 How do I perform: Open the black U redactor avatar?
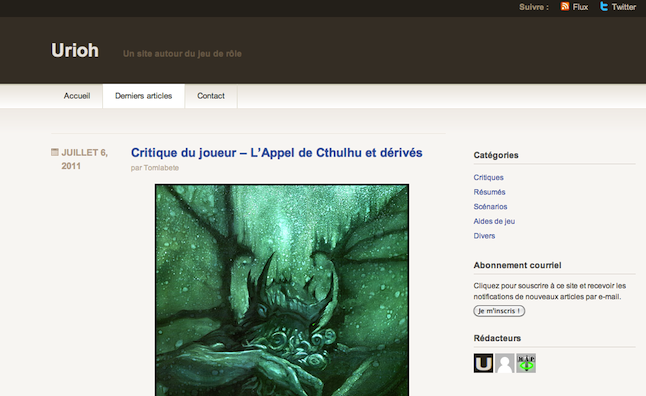483,363
